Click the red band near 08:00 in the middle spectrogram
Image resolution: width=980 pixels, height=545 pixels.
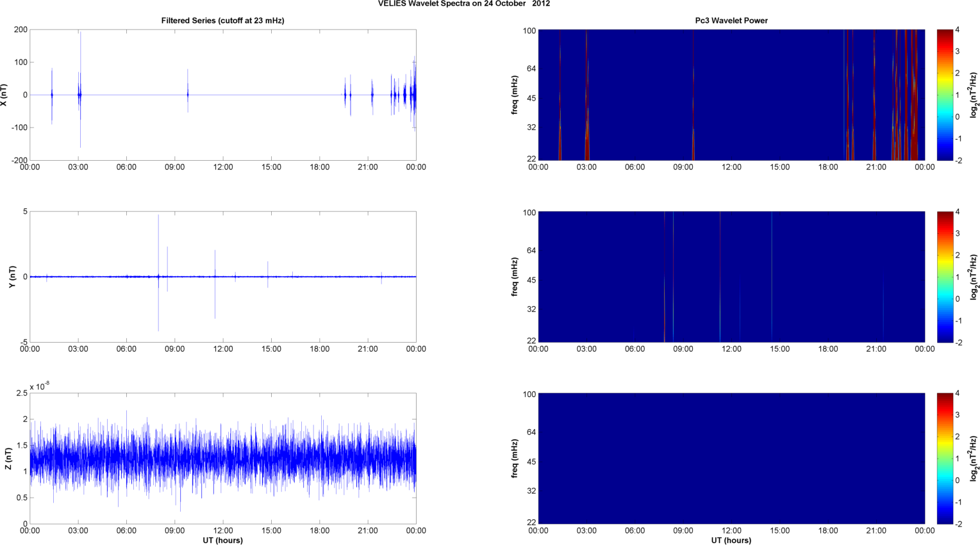coord(665,277)
